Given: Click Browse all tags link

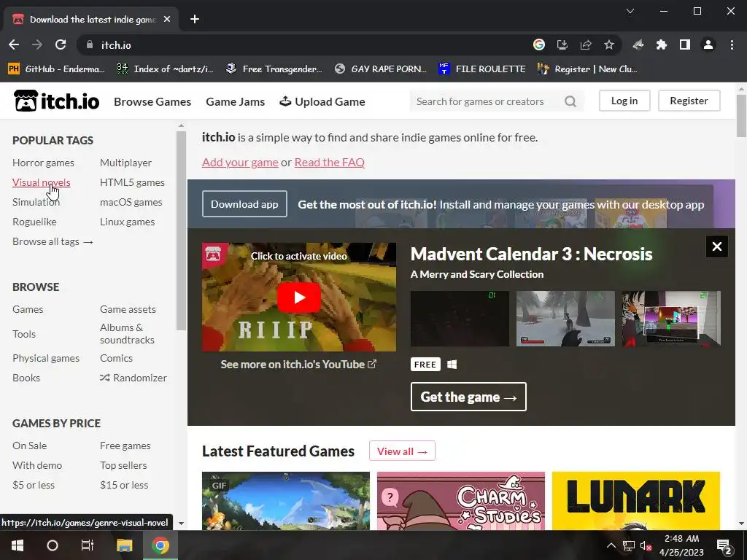Looking at the screenshot, I should point(53,241).
